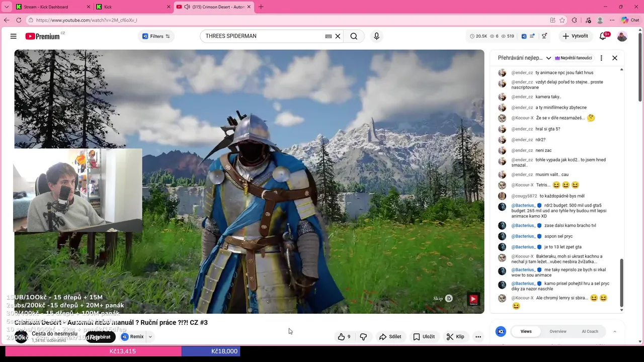The height and width of the screenshot is (362, 644).
Task: Open the trophy icon with red dot
Action: [544, 36]
